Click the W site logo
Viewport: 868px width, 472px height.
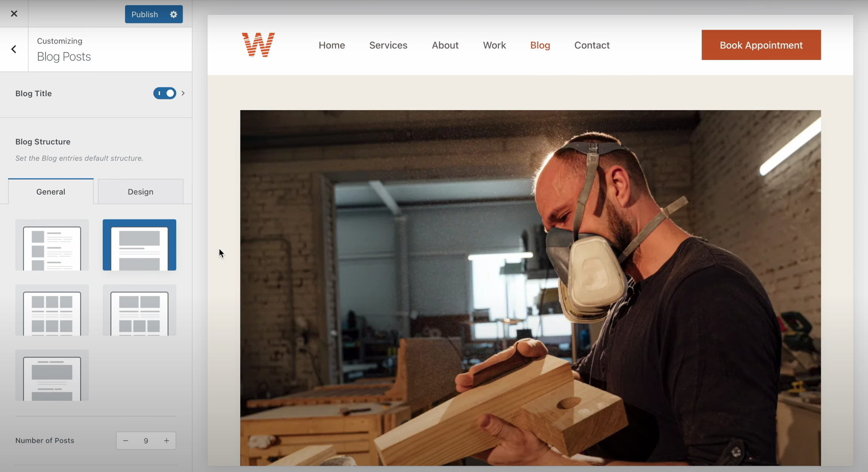click(258, 45)
